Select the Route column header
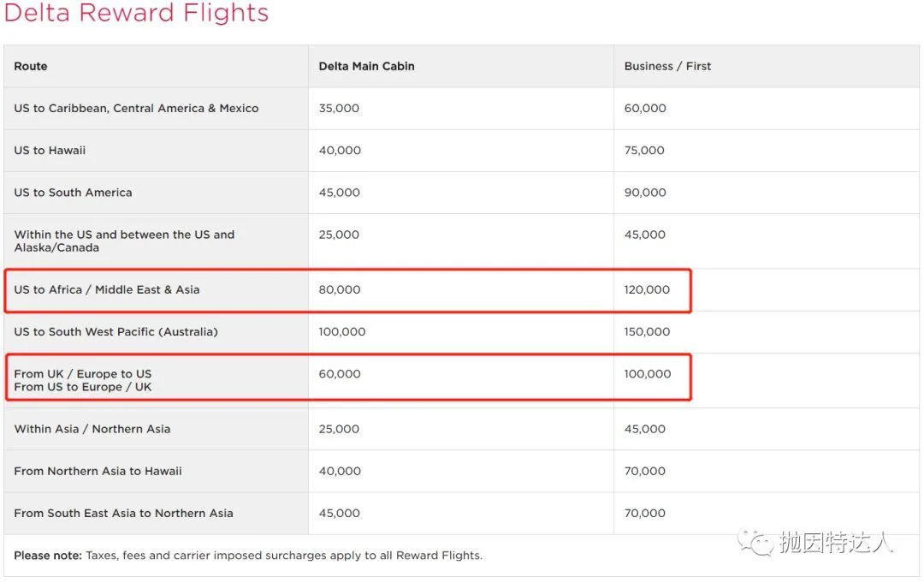The image size is (924, 583). [31, 66]
